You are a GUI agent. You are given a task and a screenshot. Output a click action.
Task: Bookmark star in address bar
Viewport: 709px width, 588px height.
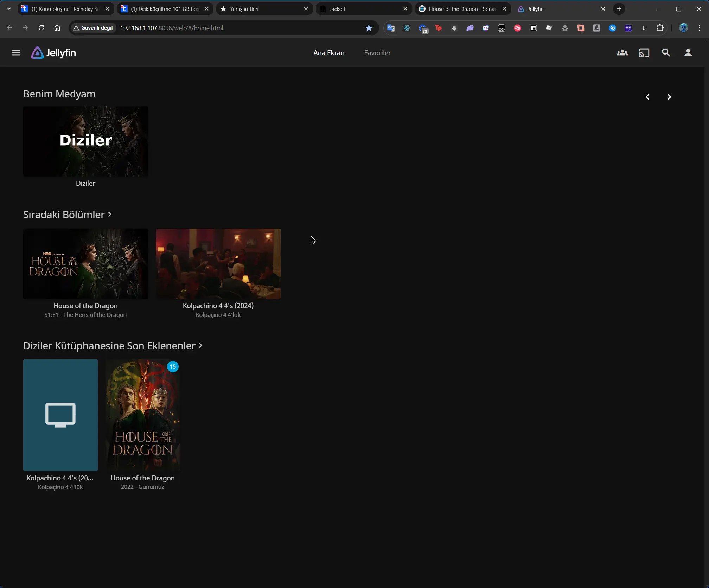point(369,28)
